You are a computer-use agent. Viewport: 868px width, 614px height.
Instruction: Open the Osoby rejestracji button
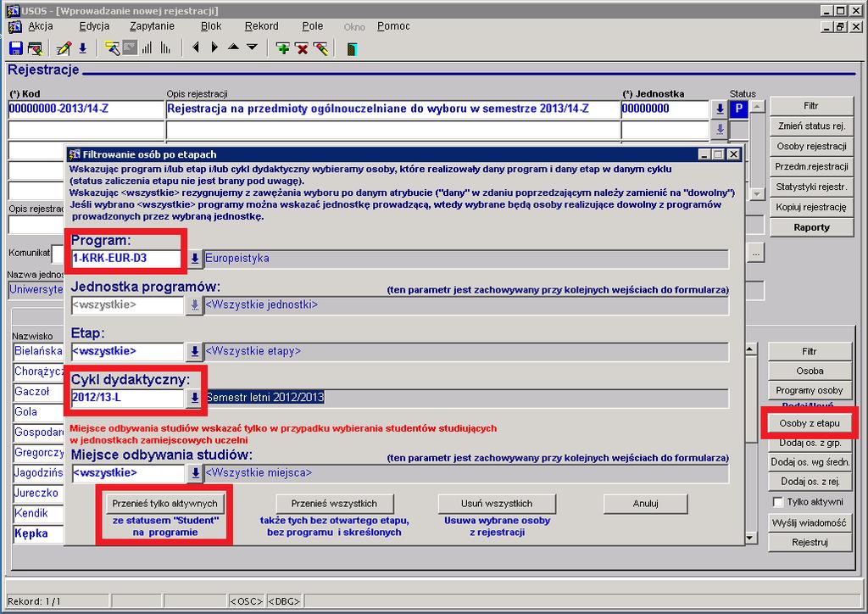(811, 147)
